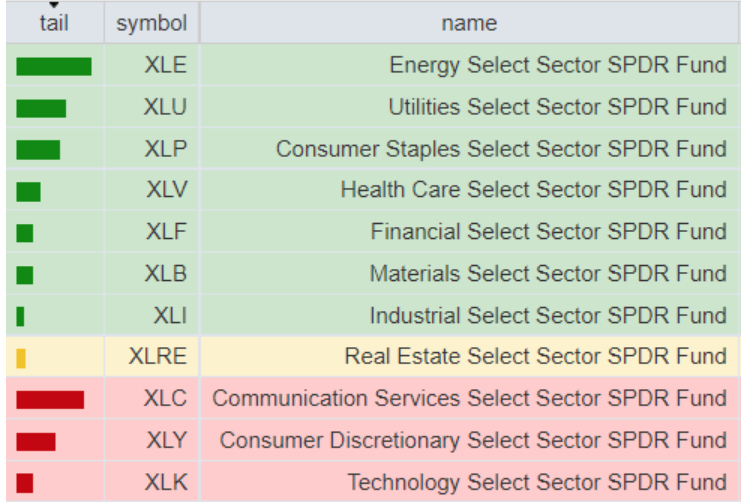Click the green tail bar for XLE
Screen dimensions: 746x502
[54, 67]
